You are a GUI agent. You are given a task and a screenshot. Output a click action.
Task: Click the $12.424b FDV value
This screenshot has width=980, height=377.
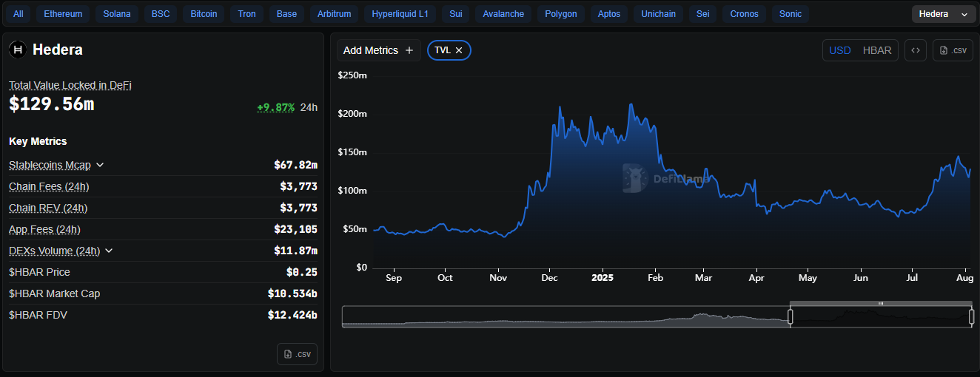(292, 315)
